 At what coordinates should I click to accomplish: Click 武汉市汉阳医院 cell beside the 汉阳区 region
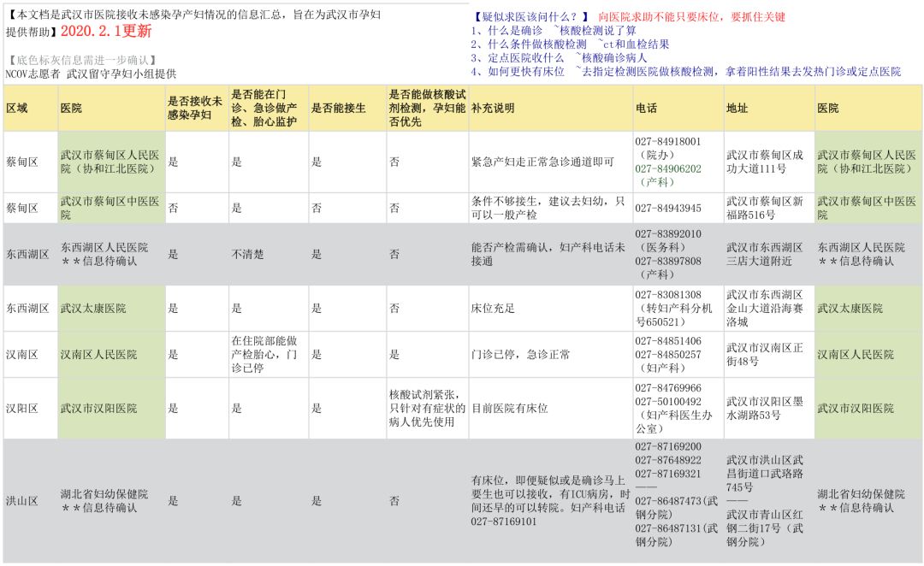tap(111, 409)
